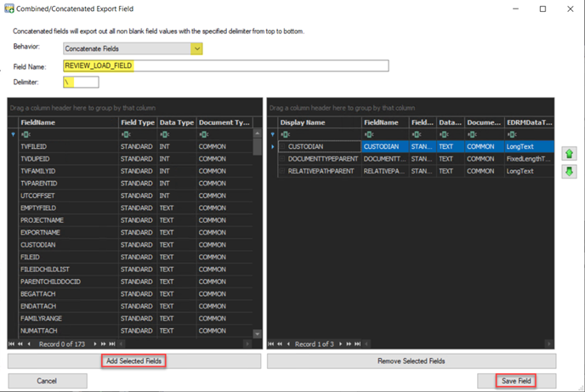Go to next record in left grid navigator
Image resolution: width=585 pixels, height=392 pixels.
point(95,344)
